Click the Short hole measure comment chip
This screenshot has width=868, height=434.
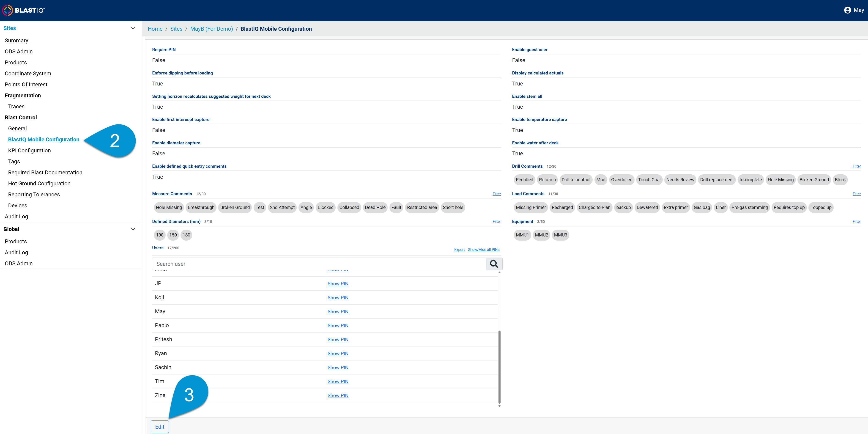click(453, 208)
